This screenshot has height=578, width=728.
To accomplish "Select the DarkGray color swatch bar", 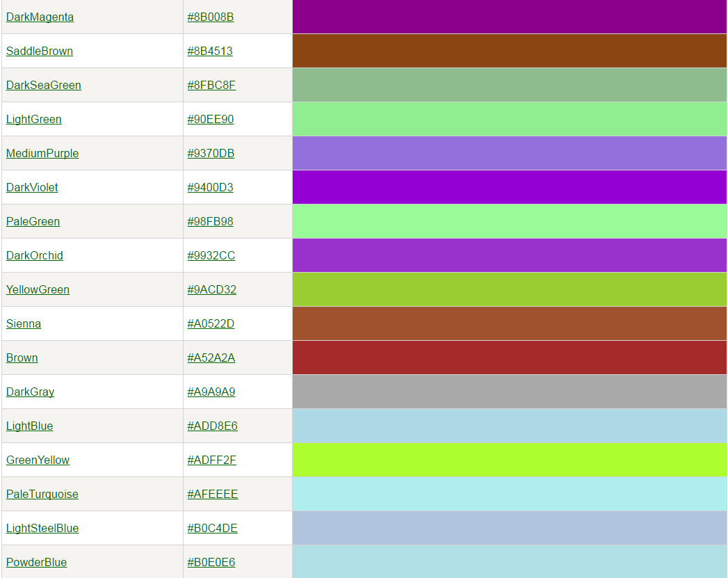I will [509, 392].
